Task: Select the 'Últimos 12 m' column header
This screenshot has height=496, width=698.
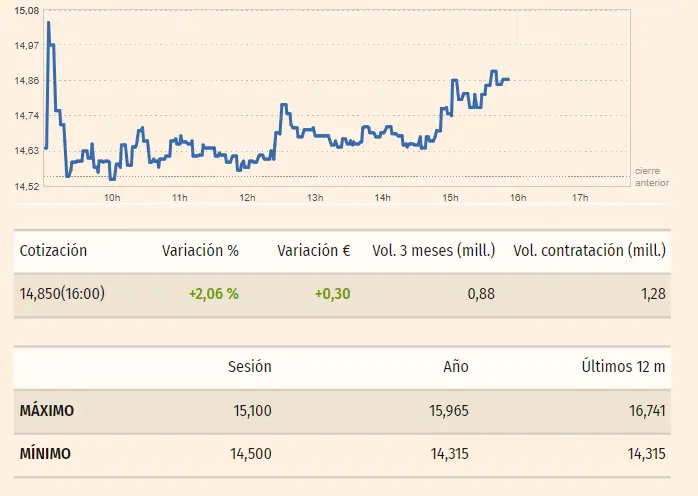Action: (623, 367)
